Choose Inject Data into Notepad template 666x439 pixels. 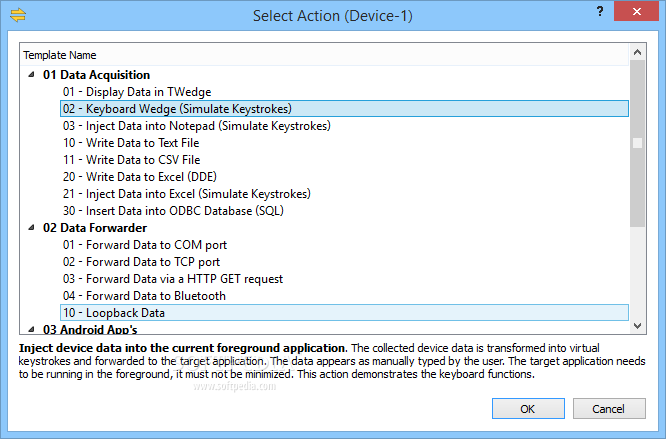pos(196,126)
